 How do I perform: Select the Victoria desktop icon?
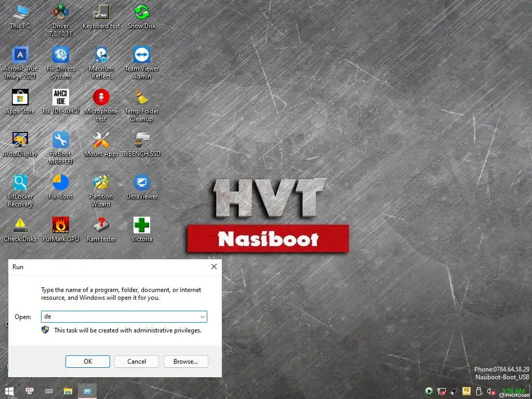coord(141,230)
